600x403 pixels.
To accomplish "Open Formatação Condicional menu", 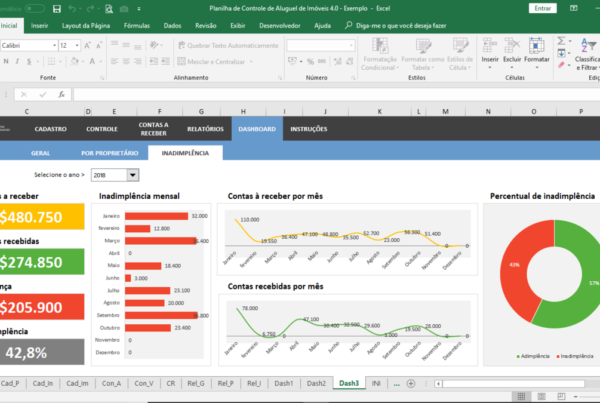I will click(380, 54).
